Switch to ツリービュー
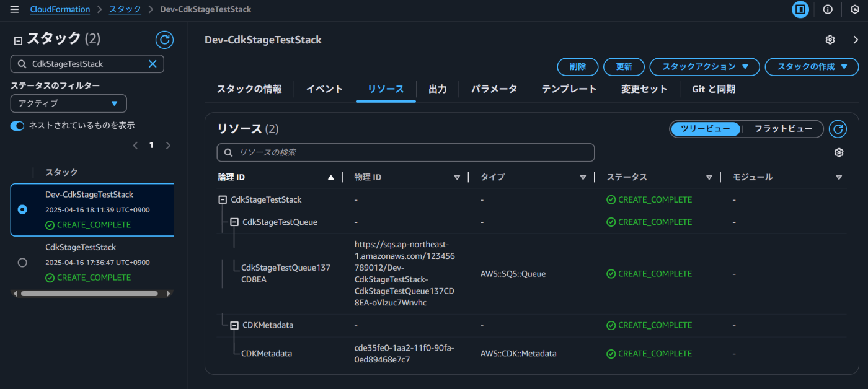The width and height of the screenshot is (868, 389). 706,129
